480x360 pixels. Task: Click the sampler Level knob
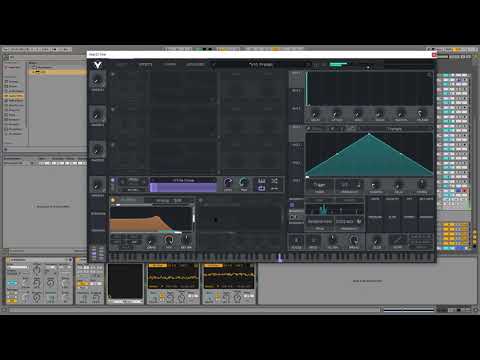228,182
